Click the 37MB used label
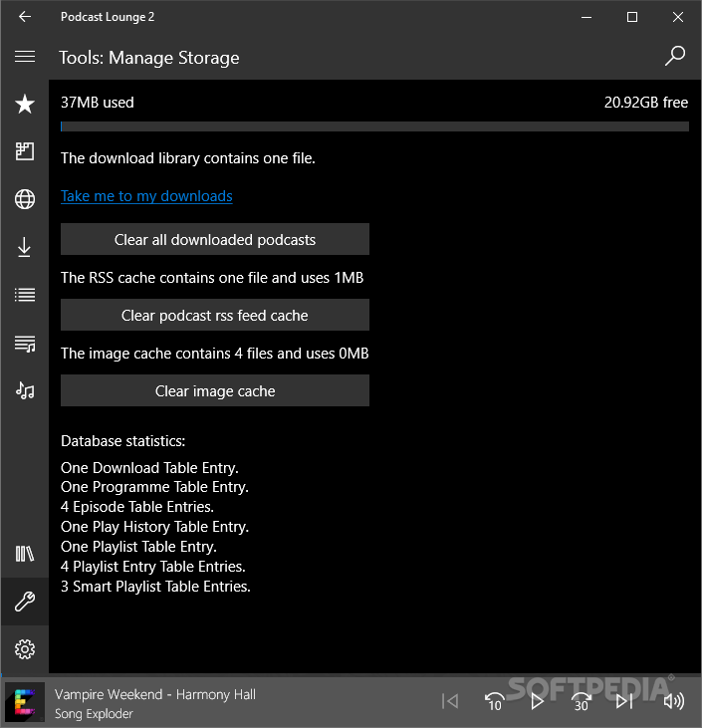 (97, 103)
